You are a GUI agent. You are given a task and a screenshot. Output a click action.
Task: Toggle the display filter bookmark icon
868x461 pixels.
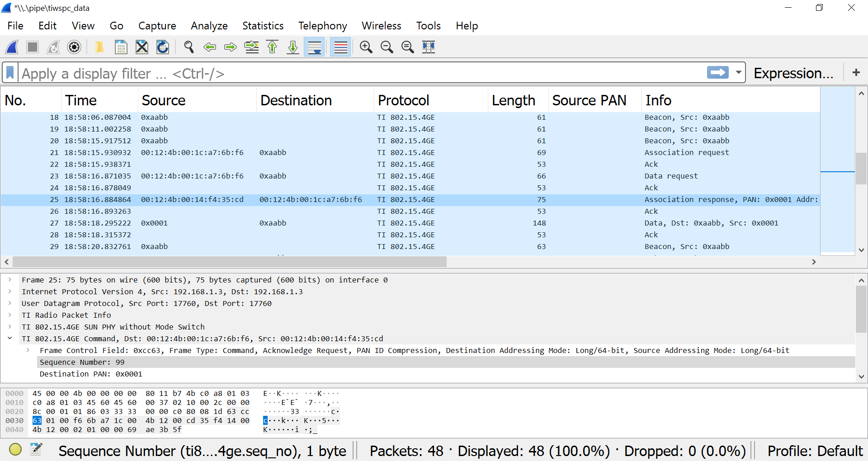coord(10,73)
